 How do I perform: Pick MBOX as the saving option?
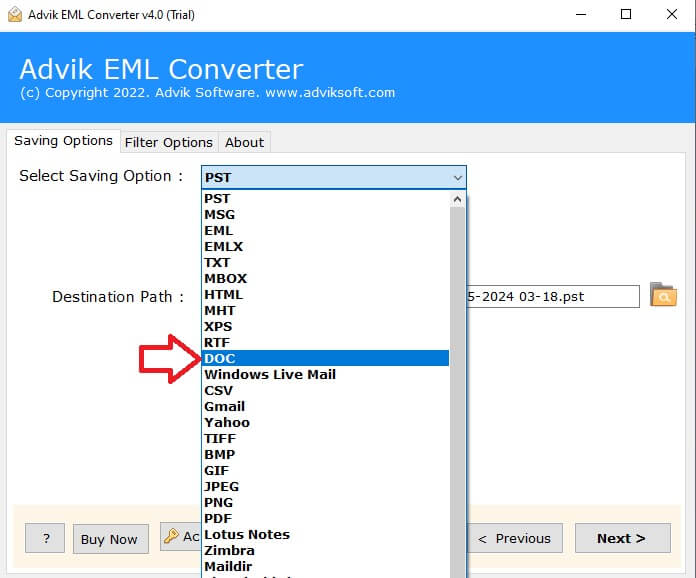click(325, 278)
